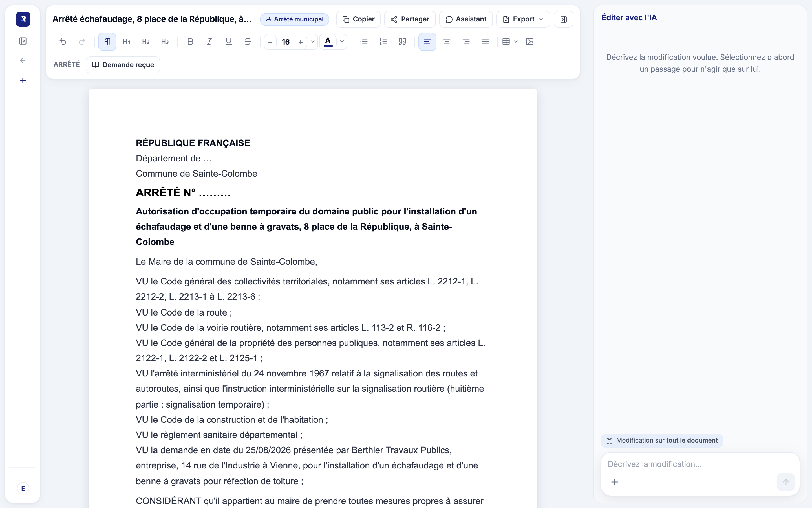Click the line Le Maire de la commune

(226, 262)
